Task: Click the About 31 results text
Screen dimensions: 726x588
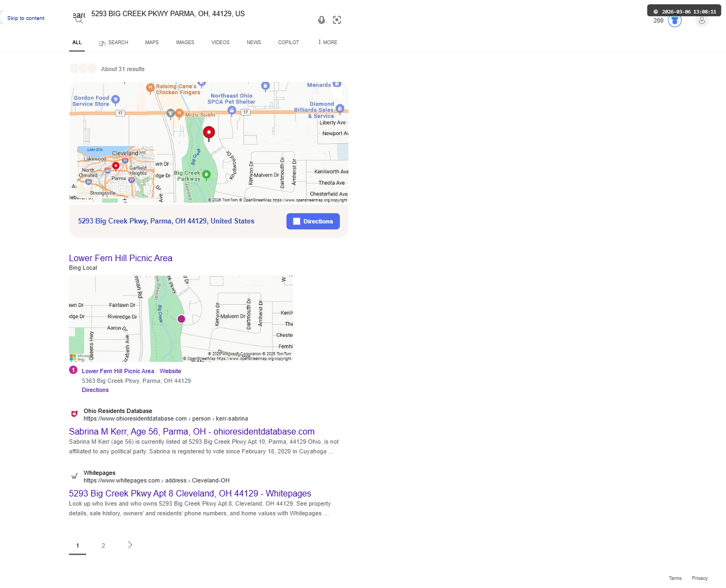Action: click(123, 69)
